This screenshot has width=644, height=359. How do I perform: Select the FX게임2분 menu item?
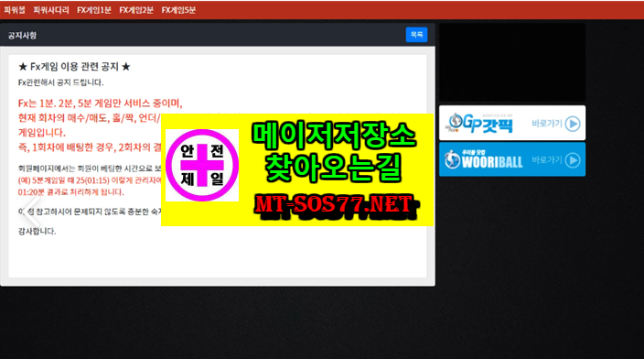pos(136,10)
